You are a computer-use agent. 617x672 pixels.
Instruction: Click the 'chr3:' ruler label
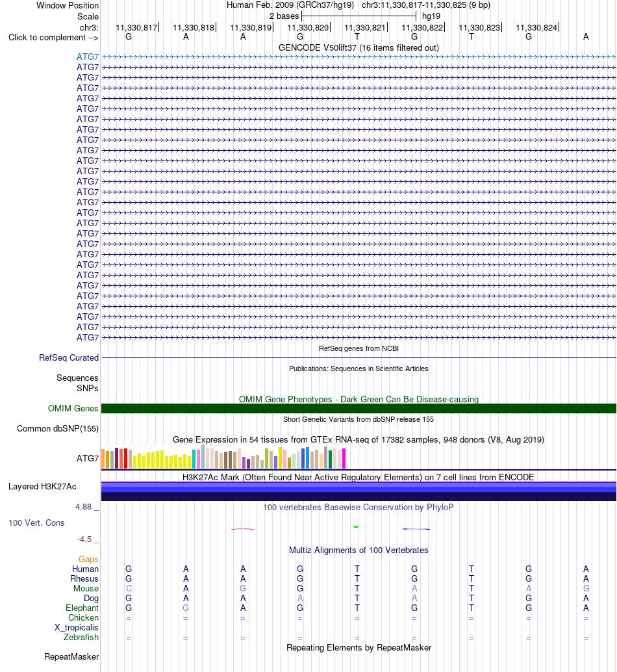(89, 27)
